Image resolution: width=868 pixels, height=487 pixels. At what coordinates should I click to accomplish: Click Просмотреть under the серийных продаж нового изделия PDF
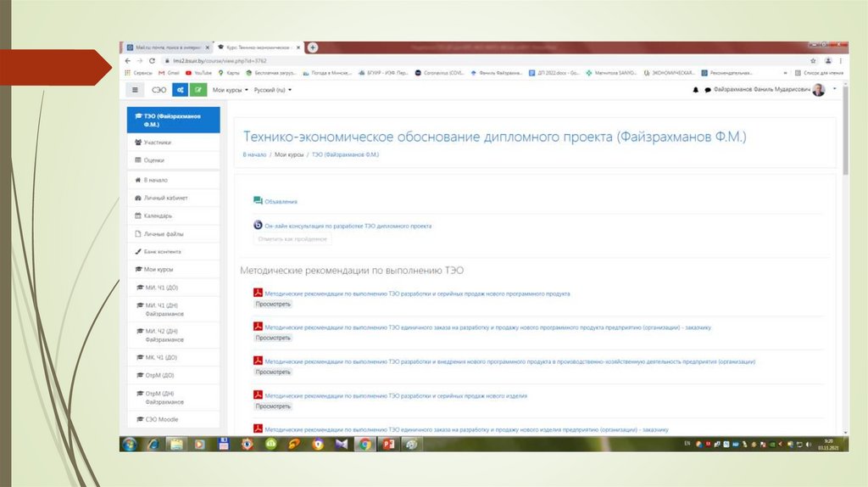pyautogui.click(x=273, y=406)
